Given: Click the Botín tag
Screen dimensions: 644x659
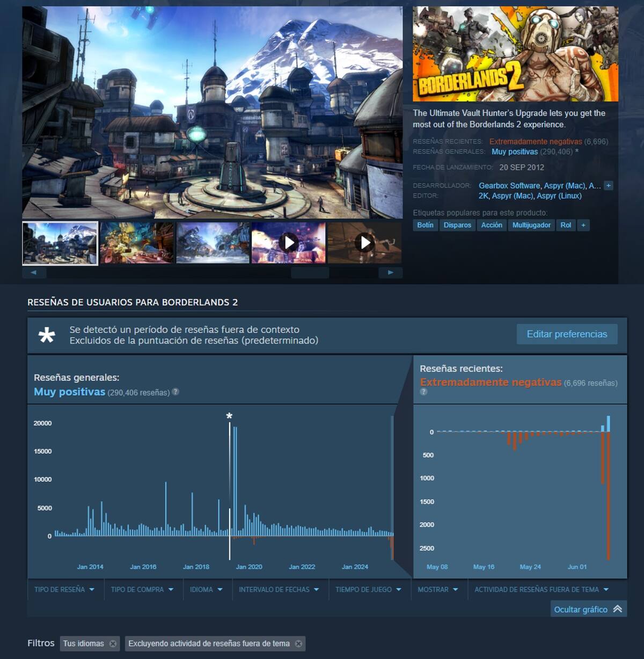Looking at the screenshot, I should [426, 225].
